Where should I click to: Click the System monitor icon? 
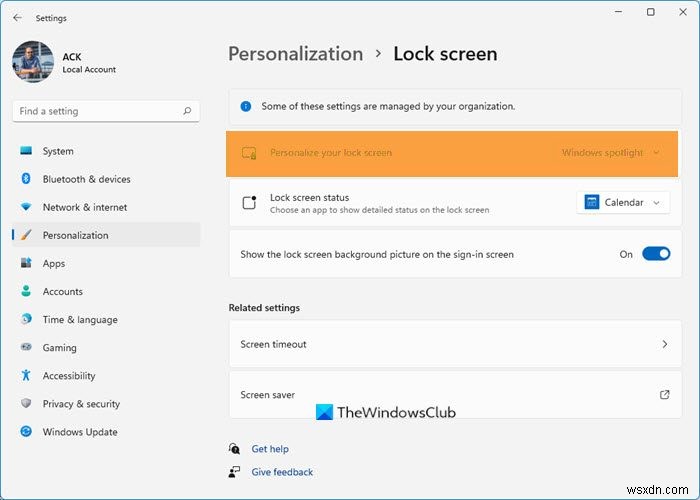pos(26,150)
